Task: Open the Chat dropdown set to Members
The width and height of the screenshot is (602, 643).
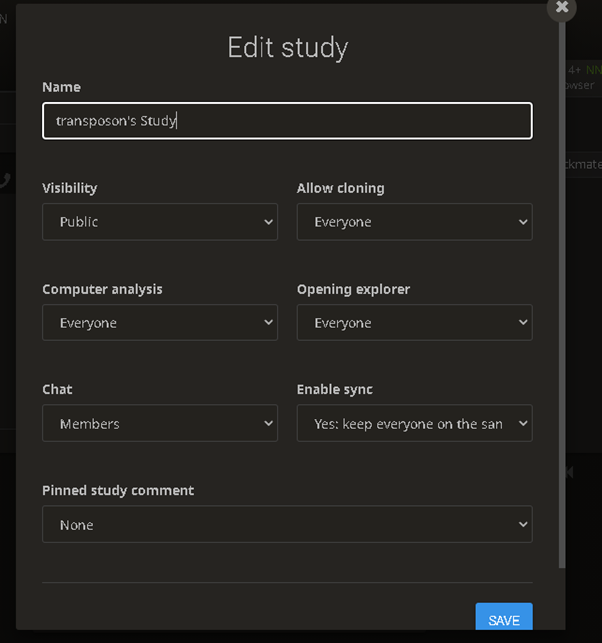Action: point(160,423)
